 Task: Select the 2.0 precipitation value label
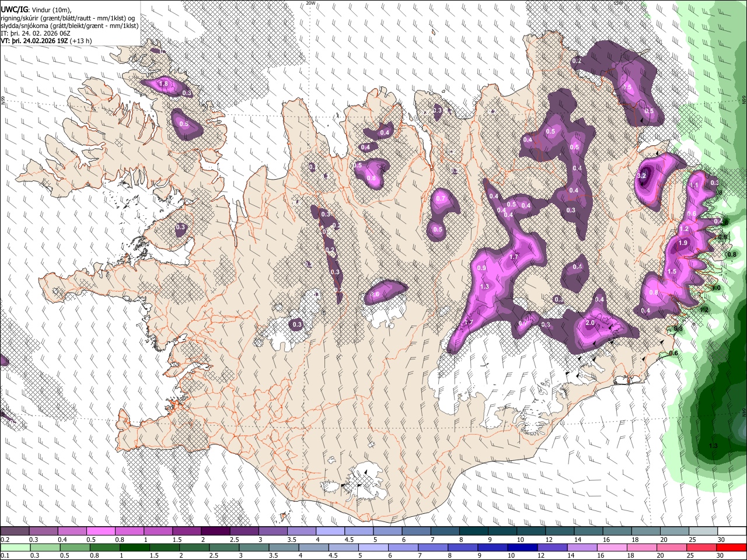tap(590, 323)
